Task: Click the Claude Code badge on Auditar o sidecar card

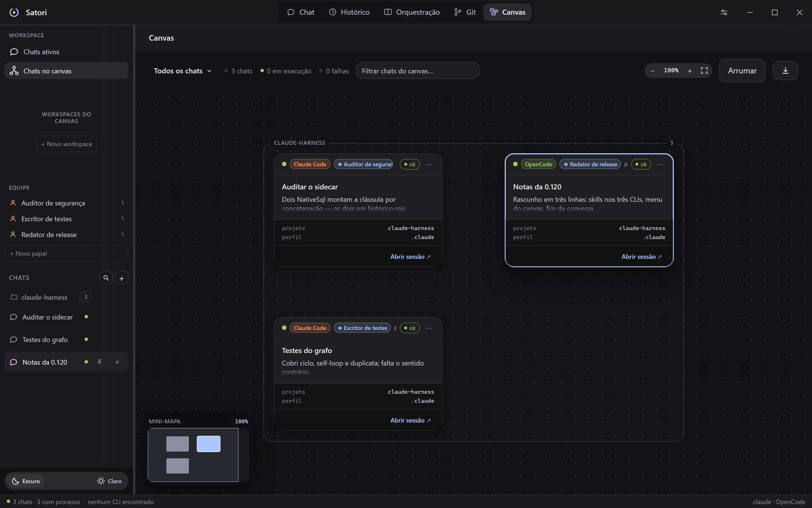Action: click(x=310, y=164)
